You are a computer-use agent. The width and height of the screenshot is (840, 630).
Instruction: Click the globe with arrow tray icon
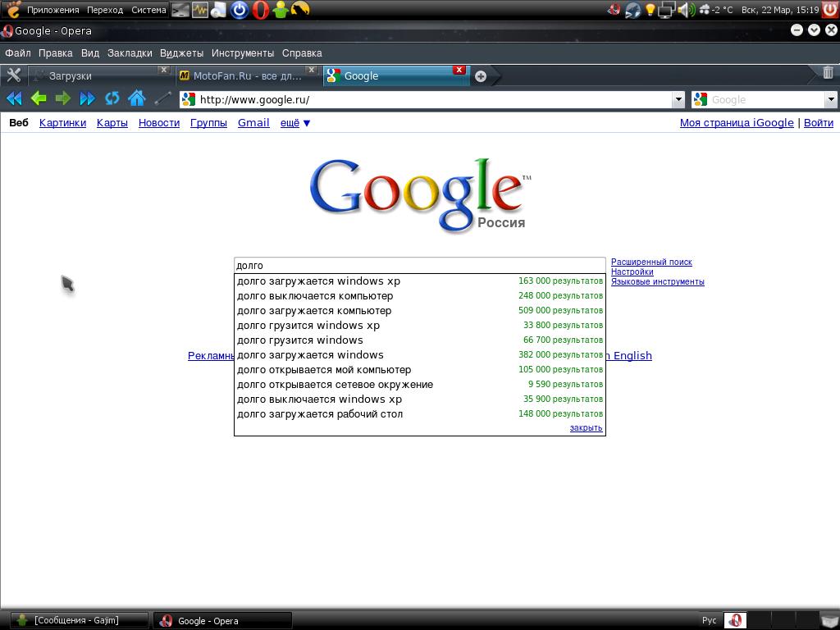coord(632,10)
